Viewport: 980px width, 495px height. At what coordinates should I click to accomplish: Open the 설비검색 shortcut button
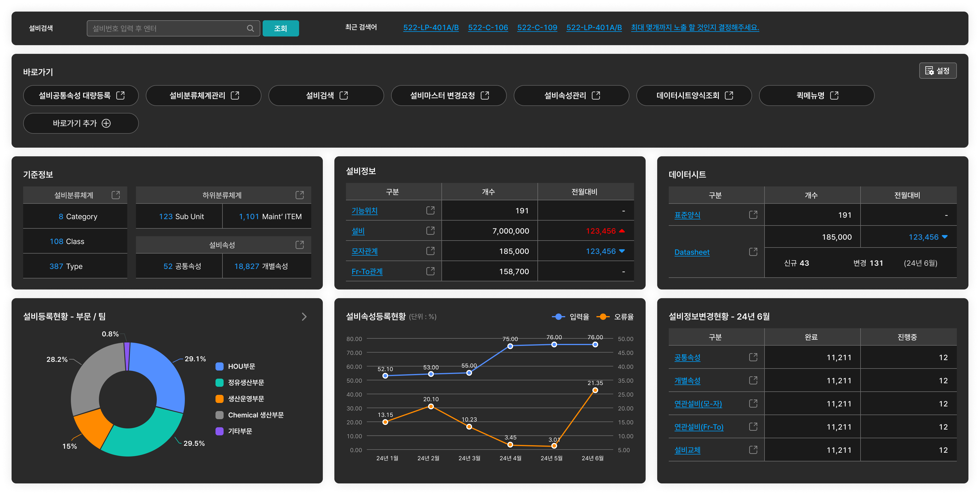coord(326,95)
